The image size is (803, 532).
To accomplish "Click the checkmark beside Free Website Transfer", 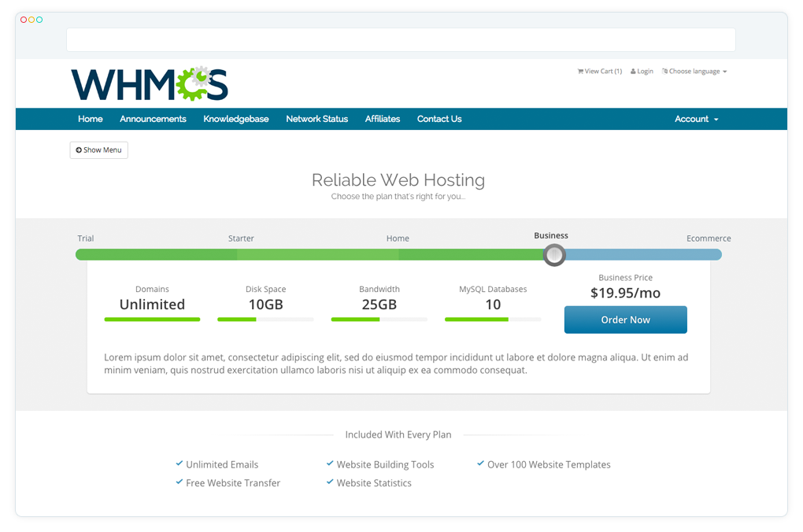I will (x=179, y=482).
